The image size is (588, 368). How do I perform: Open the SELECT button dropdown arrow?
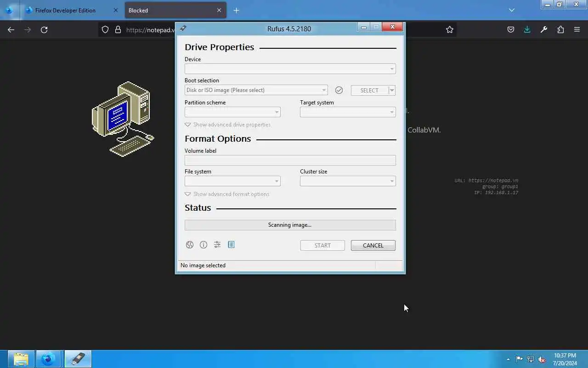click(x=392, y=90)
